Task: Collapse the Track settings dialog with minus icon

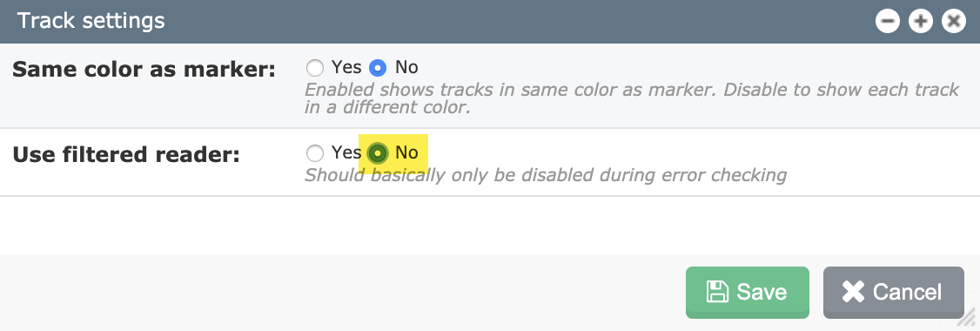Action: tap(887, 22)
